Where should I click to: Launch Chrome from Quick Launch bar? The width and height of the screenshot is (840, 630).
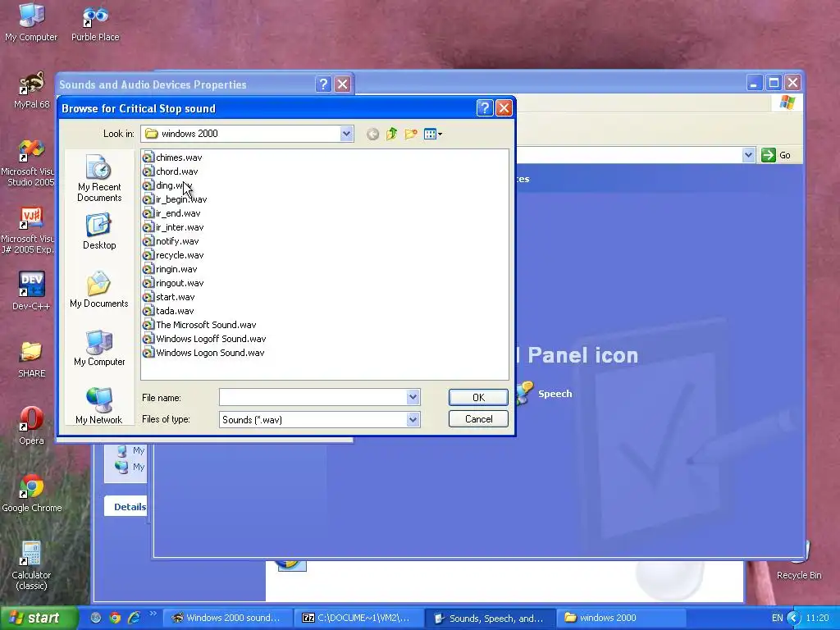click(x=115, y=618)
